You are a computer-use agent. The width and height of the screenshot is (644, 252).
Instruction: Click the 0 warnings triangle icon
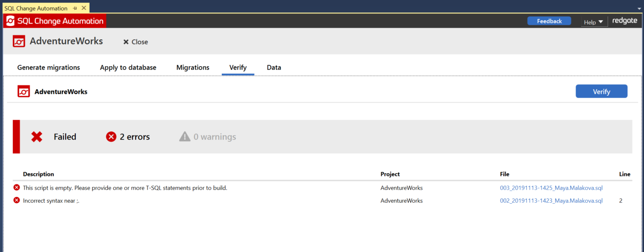pyautogui.click(x=184, y=137)
